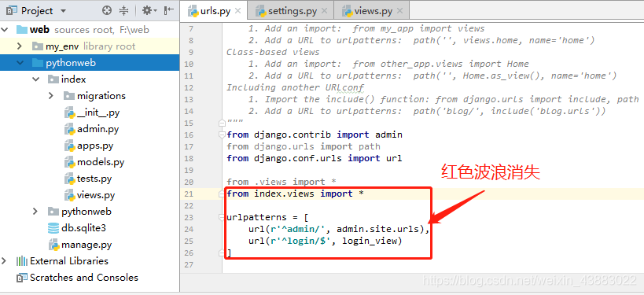Screen dimensions: 644x295
Task: Open the Project view dropdown
Action: tap(63, 11)
